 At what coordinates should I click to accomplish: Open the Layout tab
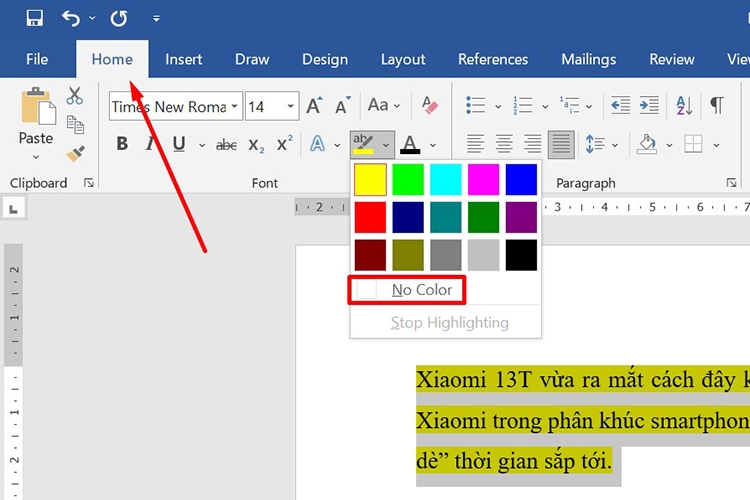click(x=403, y=59)
